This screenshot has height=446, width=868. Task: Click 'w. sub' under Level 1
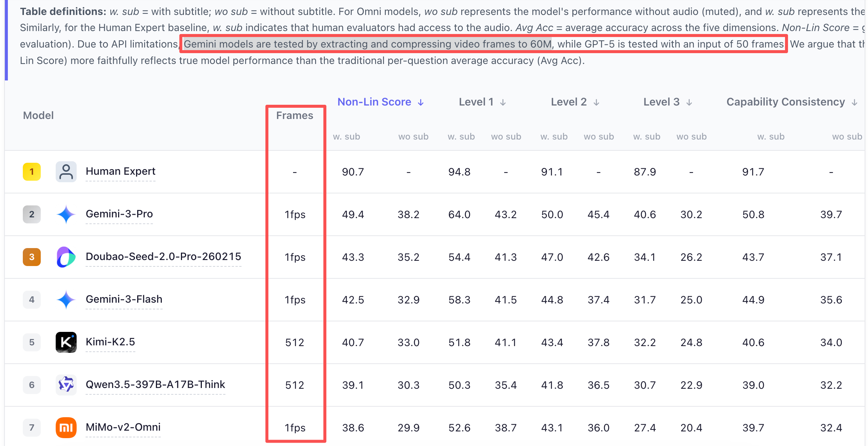(x=461, y=137)
